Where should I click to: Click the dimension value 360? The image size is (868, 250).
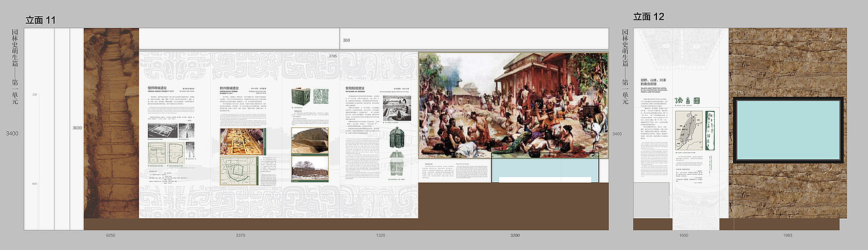[347, 41]
